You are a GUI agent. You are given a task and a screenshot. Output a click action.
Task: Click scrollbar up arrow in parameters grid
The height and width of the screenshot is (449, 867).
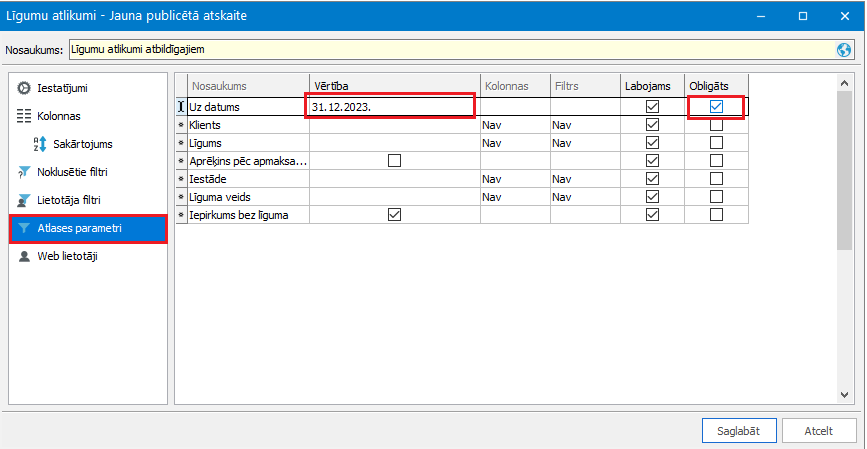point(844,83)
